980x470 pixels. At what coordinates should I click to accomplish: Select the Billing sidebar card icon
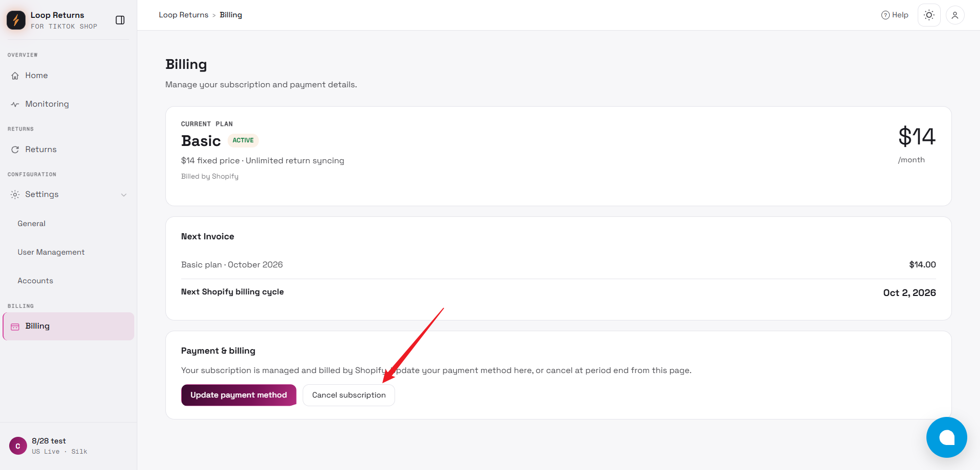coord(15,327)
